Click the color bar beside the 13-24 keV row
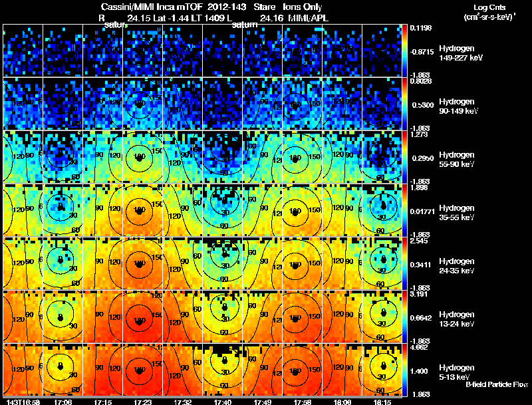The image size is (532, 405). (x=404, y=317)
